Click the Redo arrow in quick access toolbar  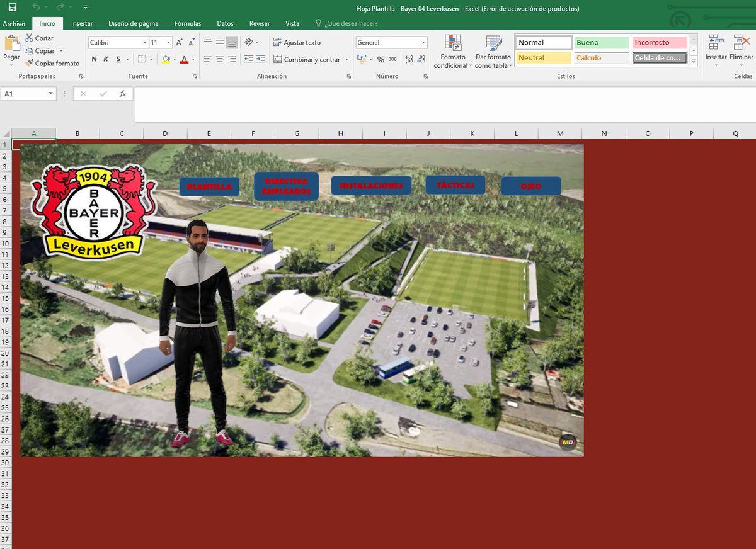point(60,7)
